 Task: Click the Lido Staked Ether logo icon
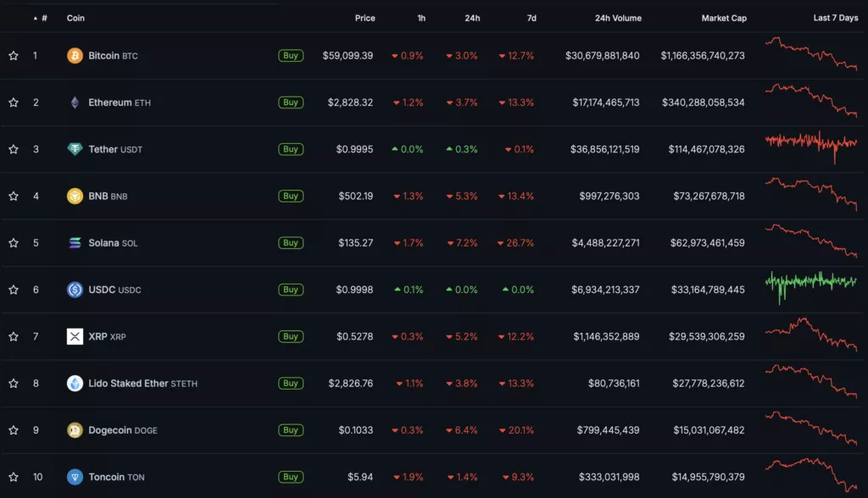pos(75,383)
